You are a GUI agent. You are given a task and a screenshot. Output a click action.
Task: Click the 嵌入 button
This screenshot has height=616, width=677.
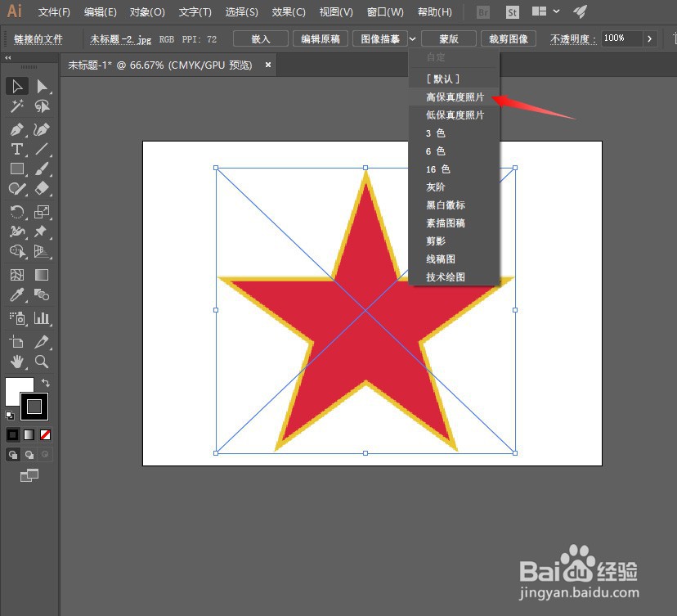260,38
